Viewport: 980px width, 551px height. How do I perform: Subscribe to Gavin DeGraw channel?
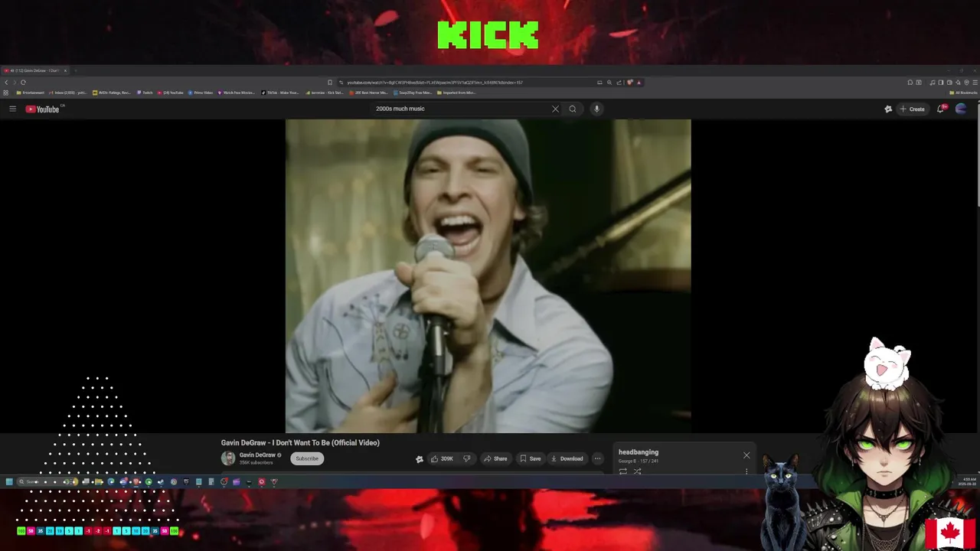point(307,458)
